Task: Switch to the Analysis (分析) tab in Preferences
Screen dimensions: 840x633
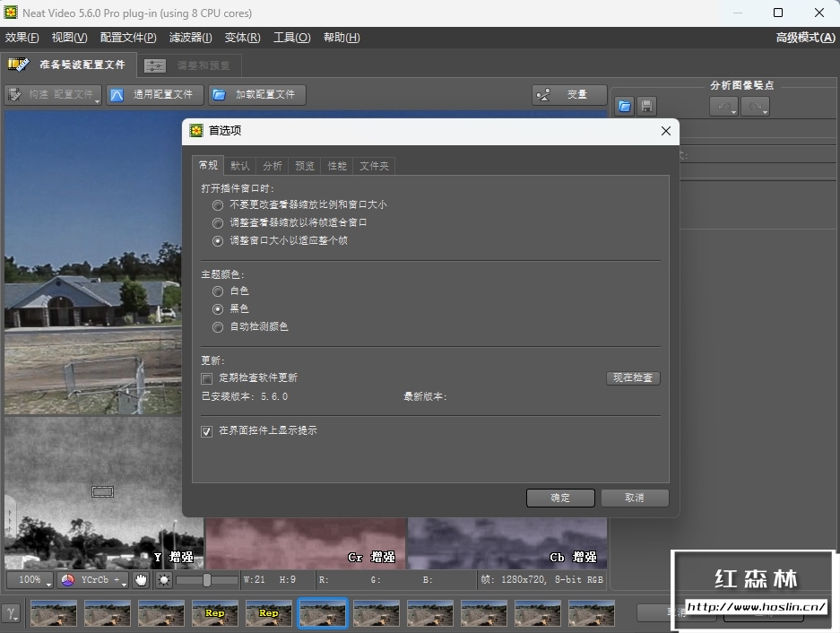Action: tap(273, 166)
